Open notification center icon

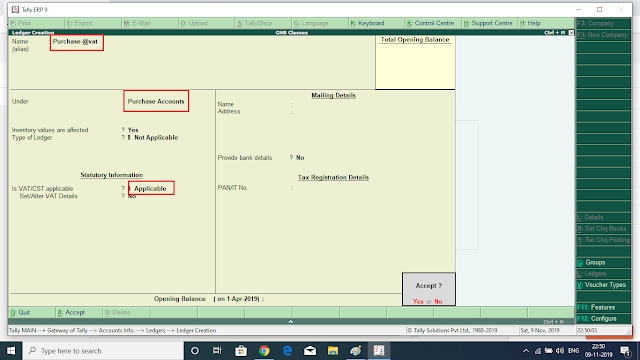coord(625,351)
